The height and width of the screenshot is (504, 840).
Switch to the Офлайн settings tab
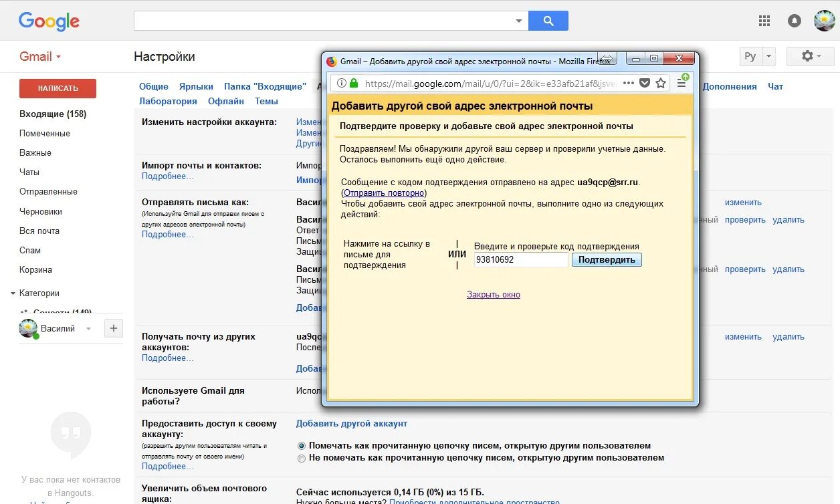coord(226,101)
